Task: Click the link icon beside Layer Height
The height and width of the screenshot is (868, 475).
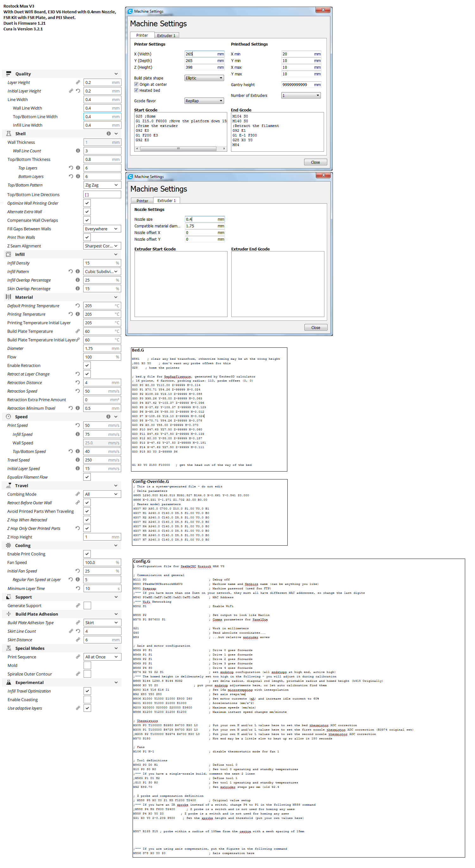Action: point(78,82)
